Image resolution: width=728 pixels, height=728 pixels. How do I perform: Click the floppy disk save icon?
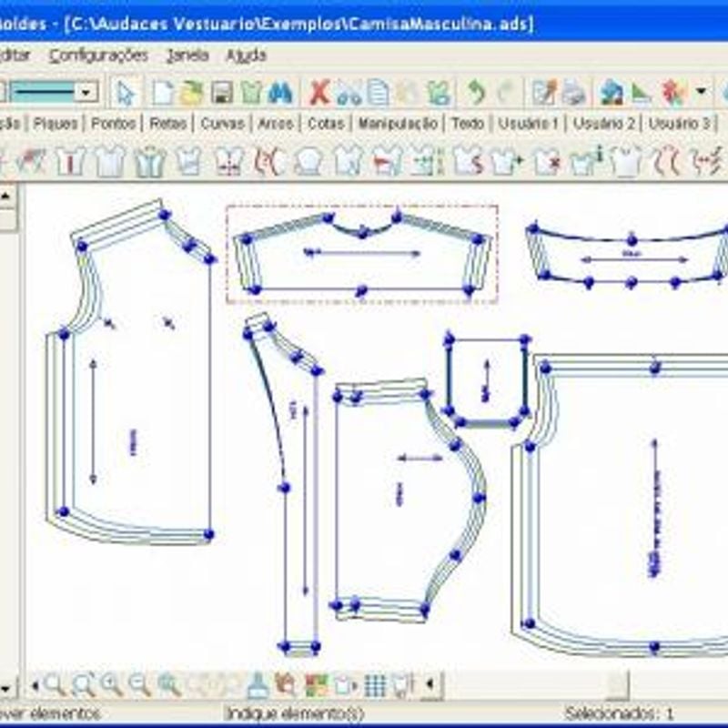tap(221, 92)
